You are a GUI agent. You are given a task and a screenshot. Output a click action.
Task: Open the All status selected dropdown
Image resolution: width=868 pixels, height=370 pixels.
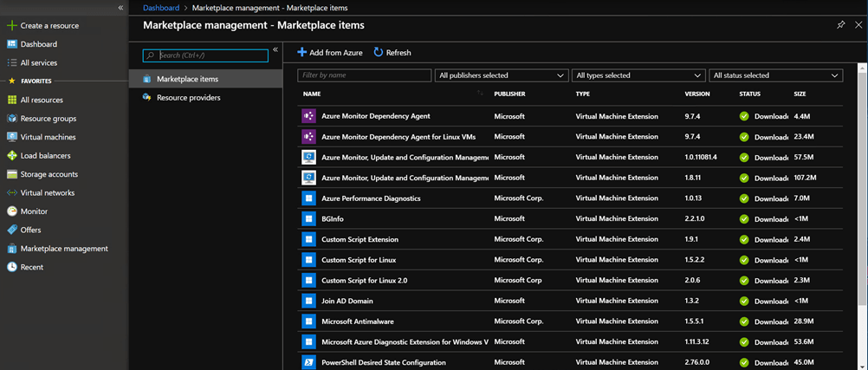775,75
